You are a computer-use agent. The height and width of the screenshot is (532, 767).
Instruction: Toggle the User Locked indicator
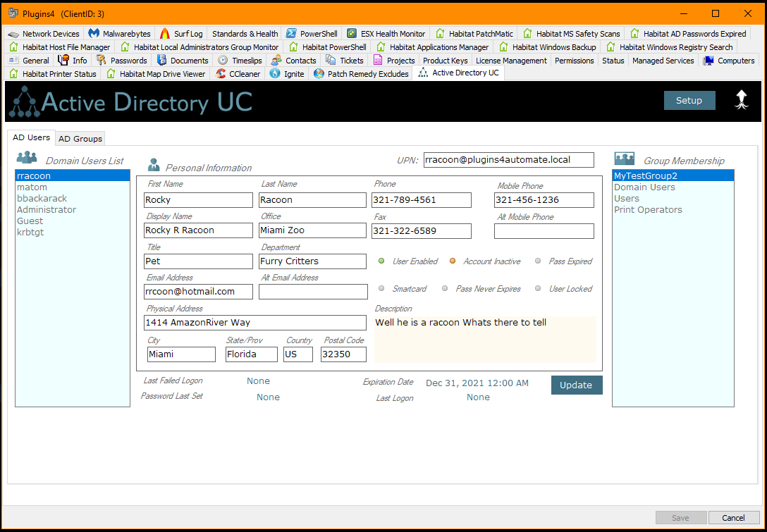pos(538,289)
